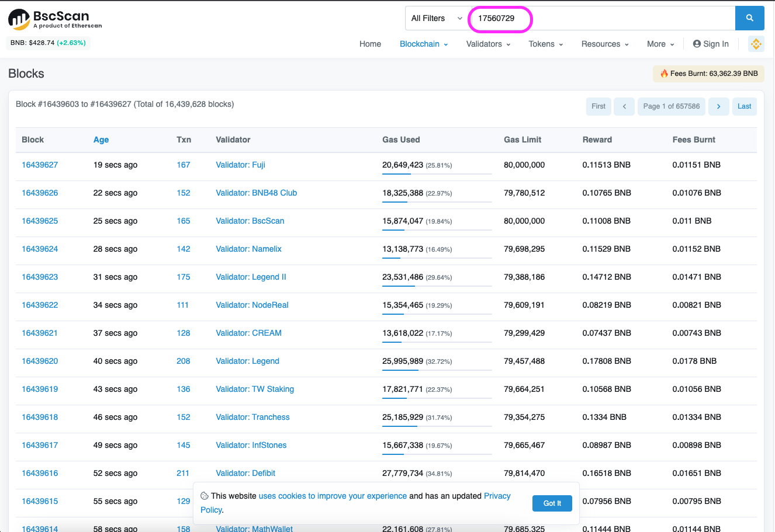The image size is (775, 532).
Task: Click fees burnt value 0.01471 BNB
Action: [x=697, y=277]
